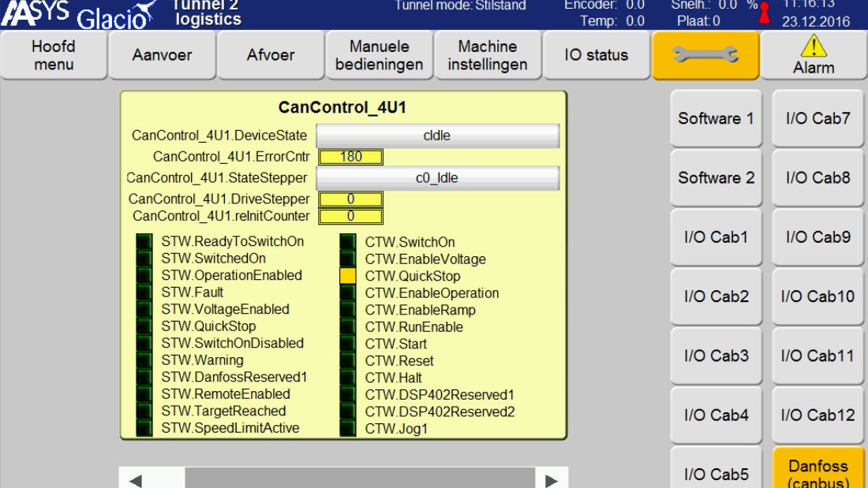Open the Software 1 page
The image size is (868, 488).
coord(716,119)
